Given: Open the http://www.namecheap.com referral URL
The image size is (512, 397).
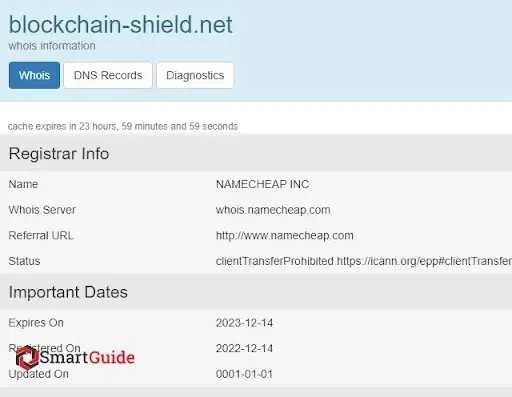Looking at the screenshot, I should [x=285, y=236].
